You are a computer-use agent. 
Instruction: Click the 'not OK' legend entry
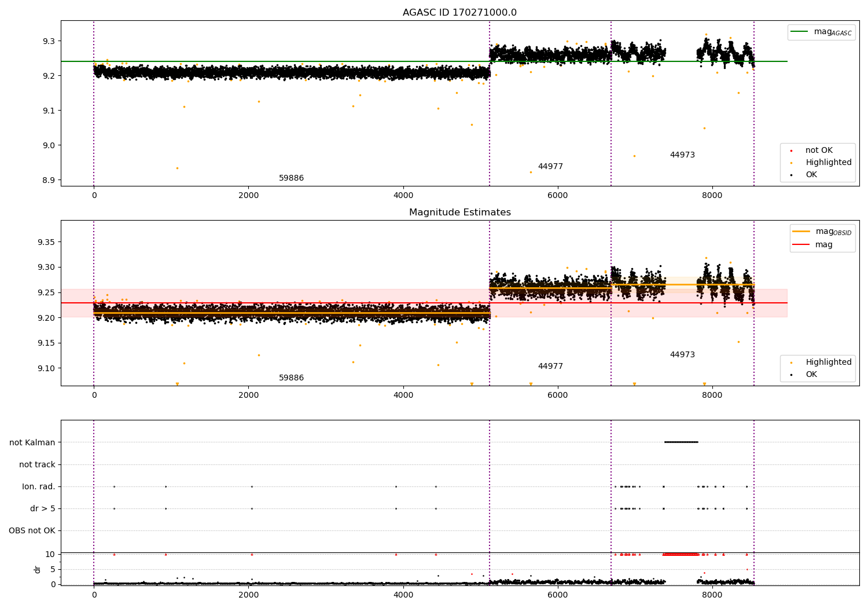(819, 151)
